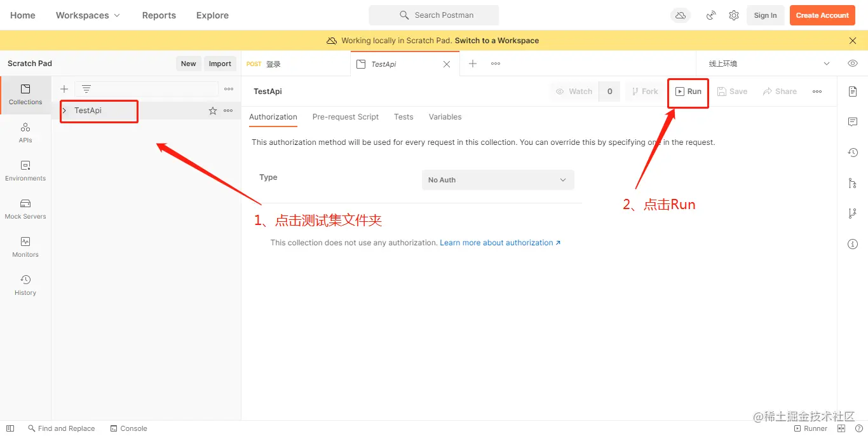Click the New button in Scratch Pad
This screenshot has height=436, width=868.
tap(189, 64)
